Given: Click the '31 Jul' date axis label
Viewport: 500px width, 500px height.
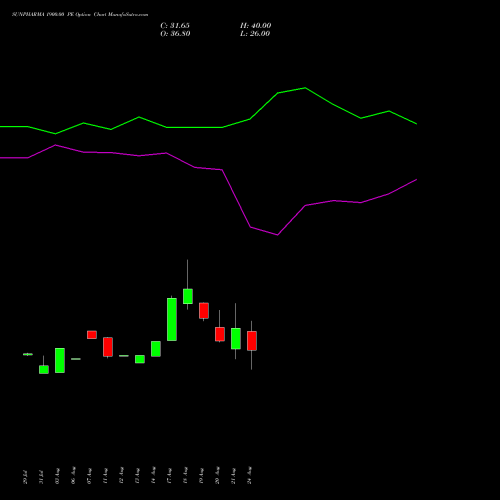Looking at the screenshot, I should 42,477.
